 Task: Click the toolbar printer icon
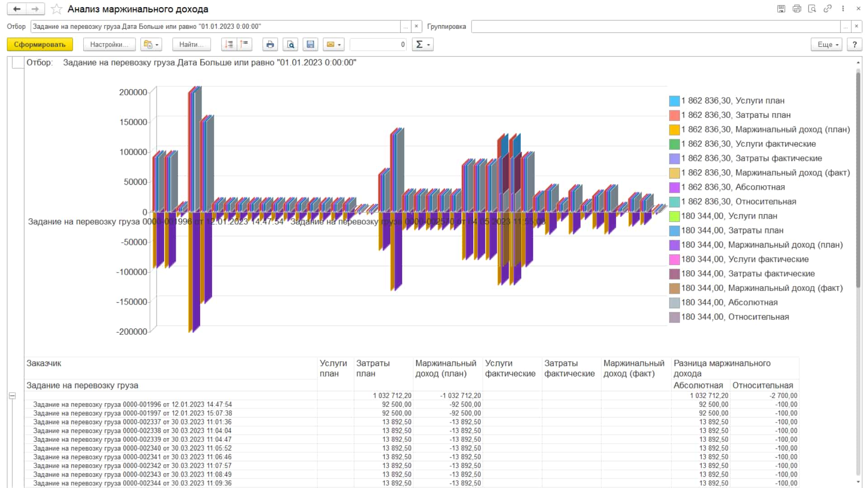click(270, 44)
